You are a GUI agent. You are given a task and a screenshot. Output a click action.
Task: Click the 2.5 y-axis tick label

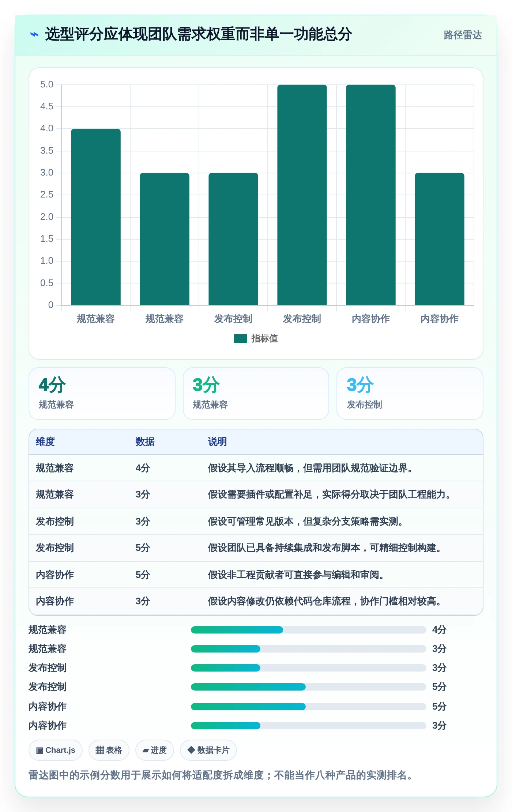coord(47,195)
